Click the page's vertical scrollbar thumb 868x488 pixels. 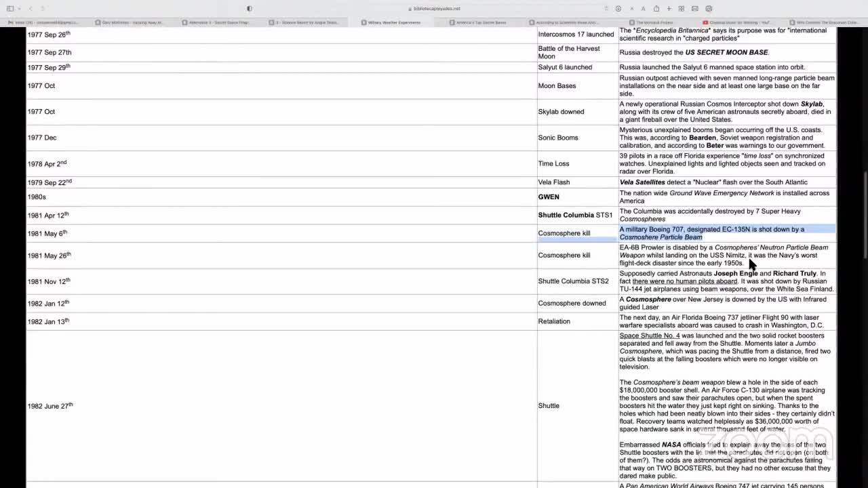click(x=865, y=216)
